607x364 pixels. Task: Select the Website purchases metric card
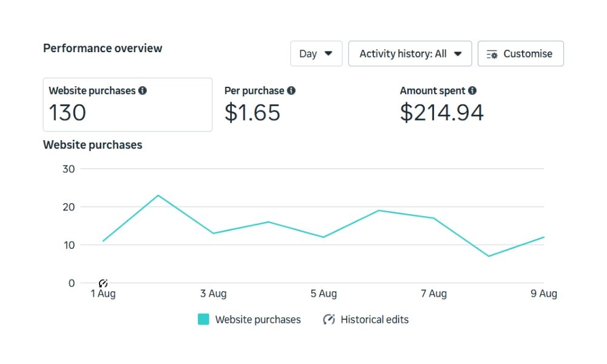[127, 104]
